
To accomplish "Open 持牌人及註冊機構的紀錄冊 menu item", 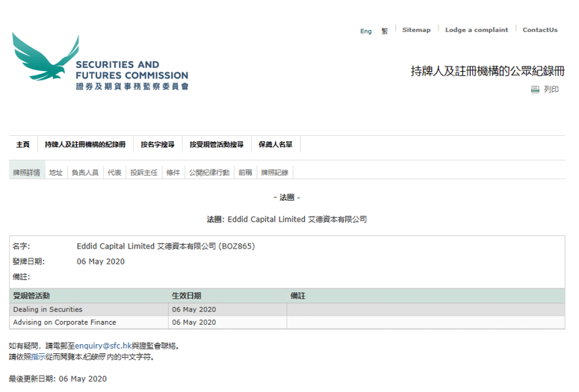I will tap(85, 144).
